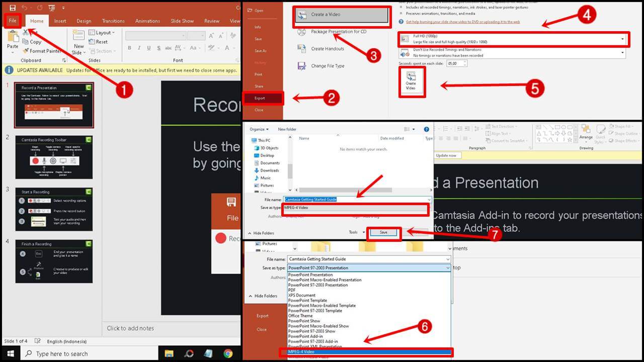Open Google Chrome from the taskbar
644x362 pixels.
[228, 353]
